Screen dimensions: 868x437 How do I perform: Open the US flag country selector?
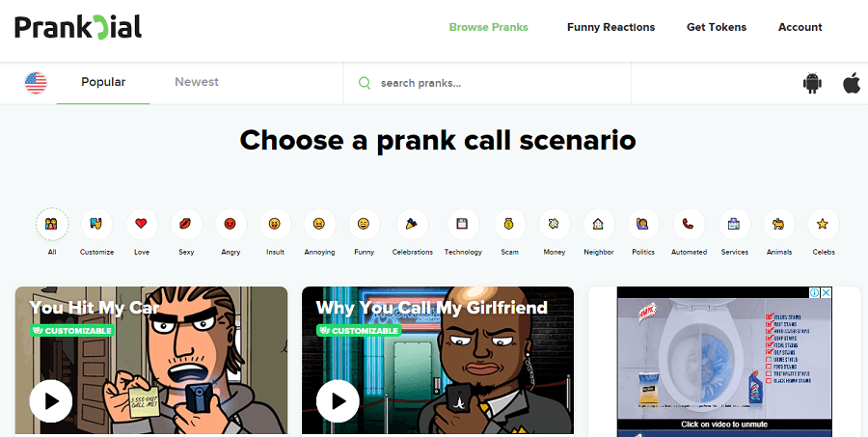(x=36, y=83)
